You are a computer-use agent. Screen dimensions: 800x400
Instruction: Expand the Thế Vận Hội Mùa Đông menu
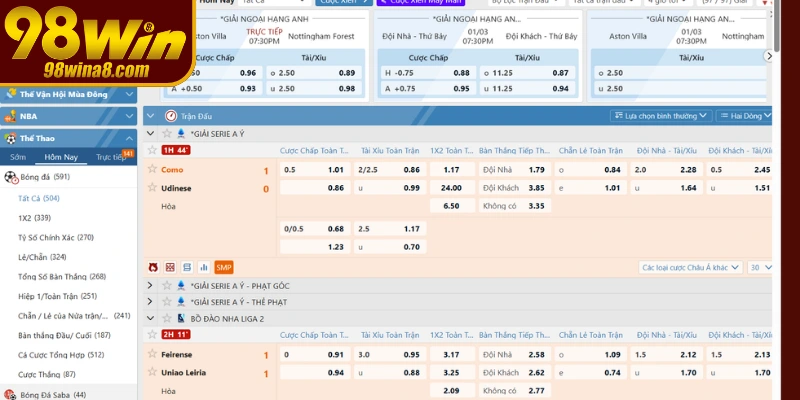(129, 94)
